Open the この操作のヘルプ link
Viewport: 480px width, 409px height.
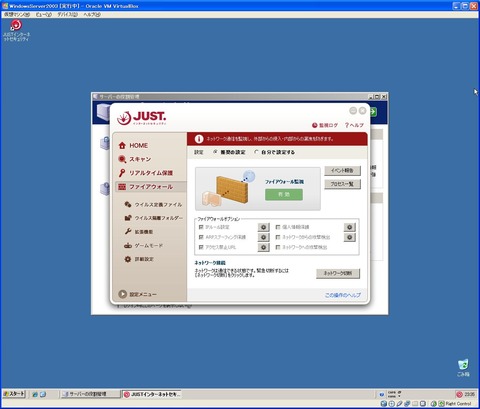pyautogui.click(x=343, y=295)
